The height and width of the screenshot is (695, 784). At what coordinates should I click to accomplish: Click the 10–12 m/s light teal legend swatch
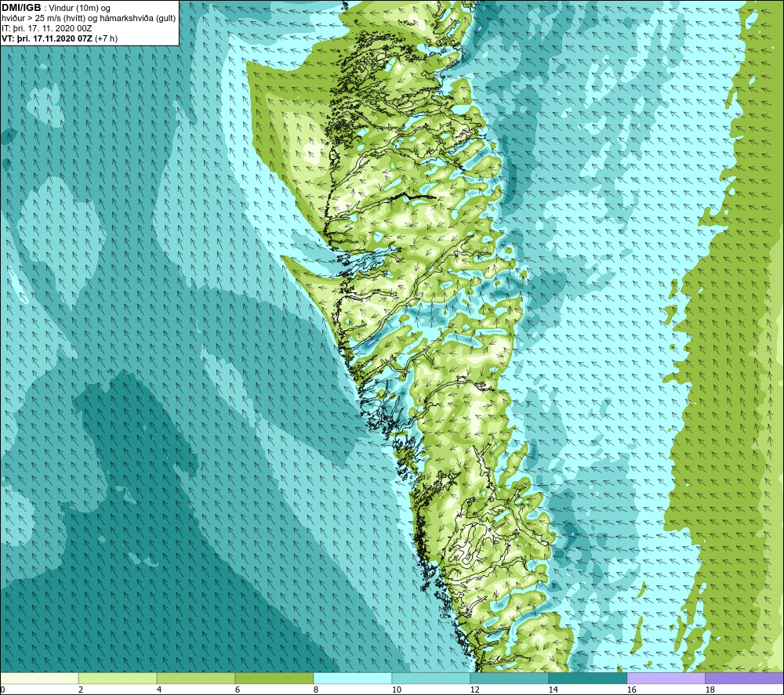click(x=430, y=678)
